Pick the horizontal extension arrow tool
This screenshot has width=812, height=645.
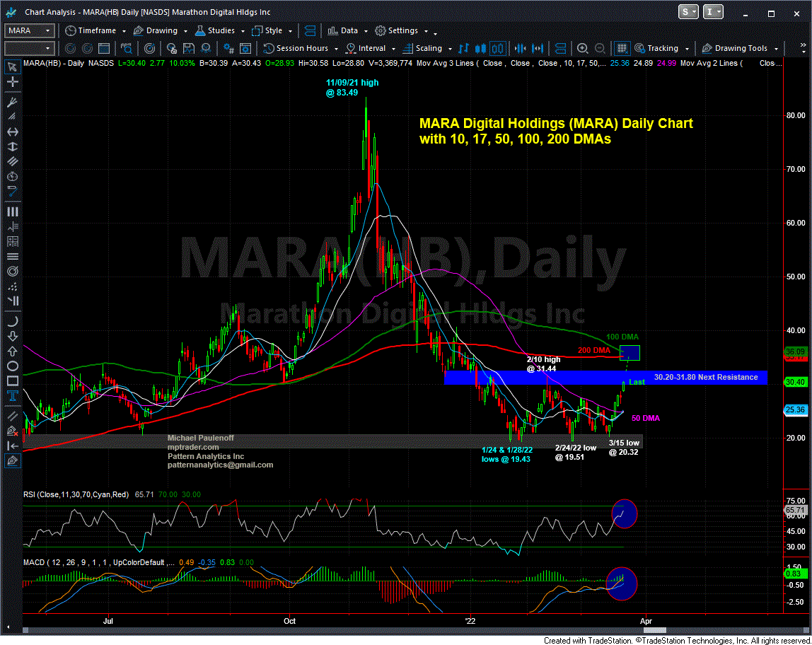tap(13, 132)
